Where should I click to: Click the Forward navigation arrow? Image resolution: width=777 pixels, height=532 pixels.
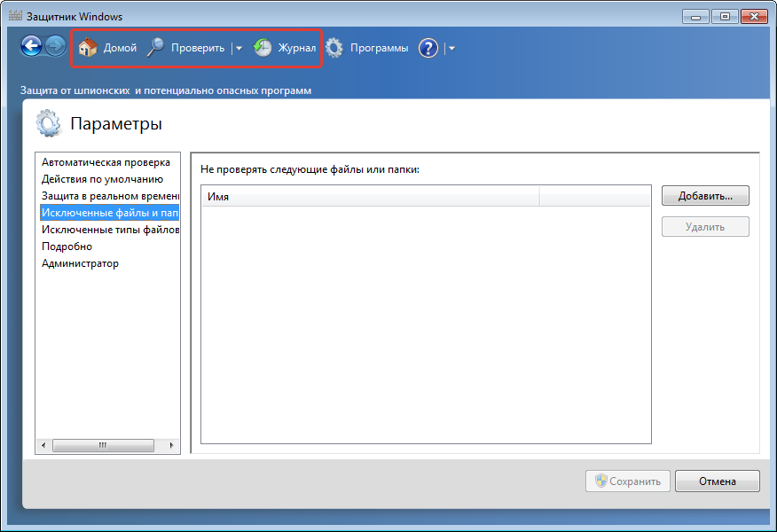click(x=55, y=47)
